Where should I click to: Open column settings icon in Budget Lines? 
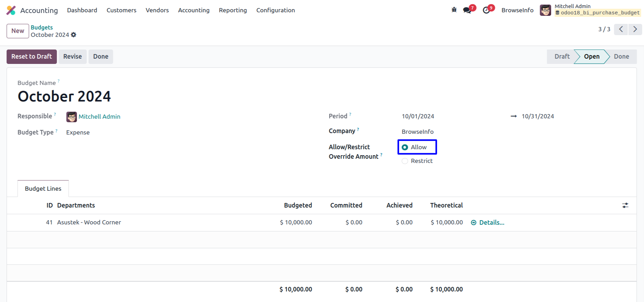(625, 205)
